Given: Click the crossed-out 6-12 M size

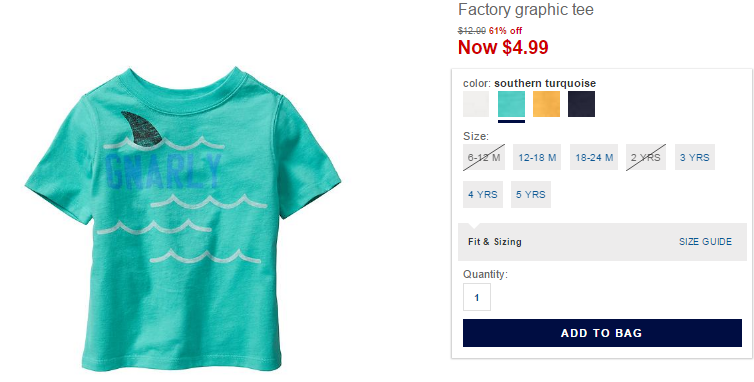Looking at the screenshot, I should click(x=484, y=157).
